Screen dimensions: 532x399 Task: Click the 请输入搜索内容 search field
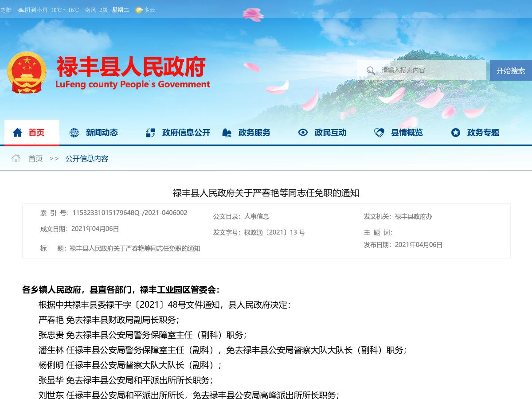pos(422,70)
